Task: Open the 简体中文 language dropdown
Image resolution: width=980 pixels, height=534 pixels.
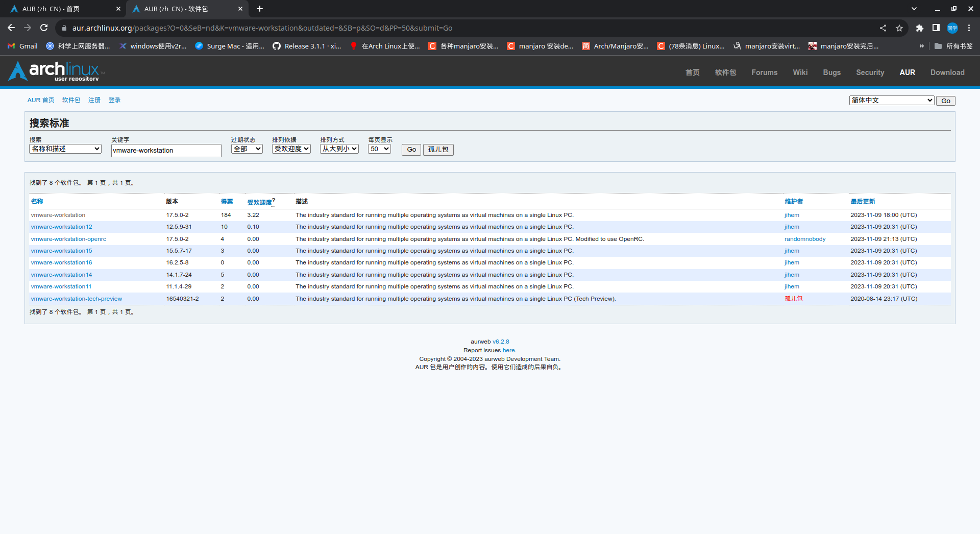Action: point(892,101)
